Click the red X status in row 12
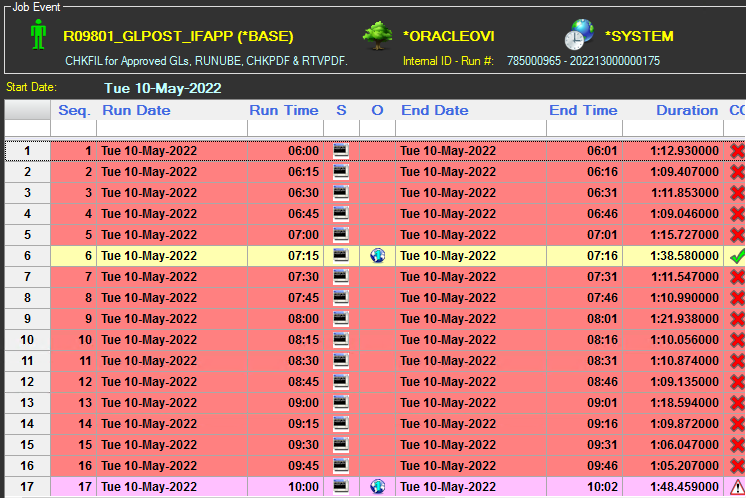 click(737, 382)
